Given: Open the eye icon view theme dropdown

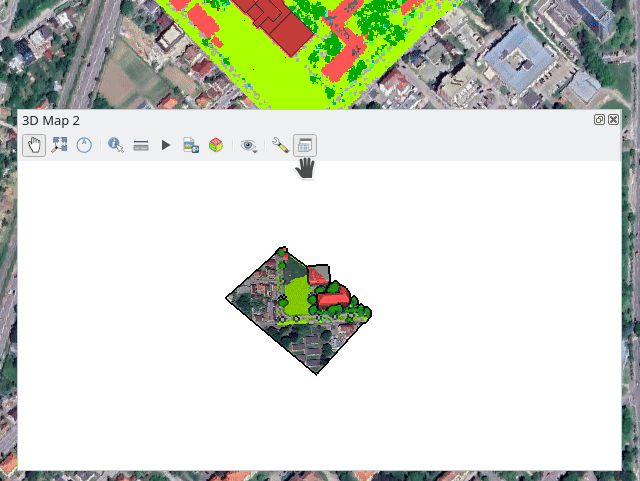Looking at the screenshot, I should coord(249,145).
